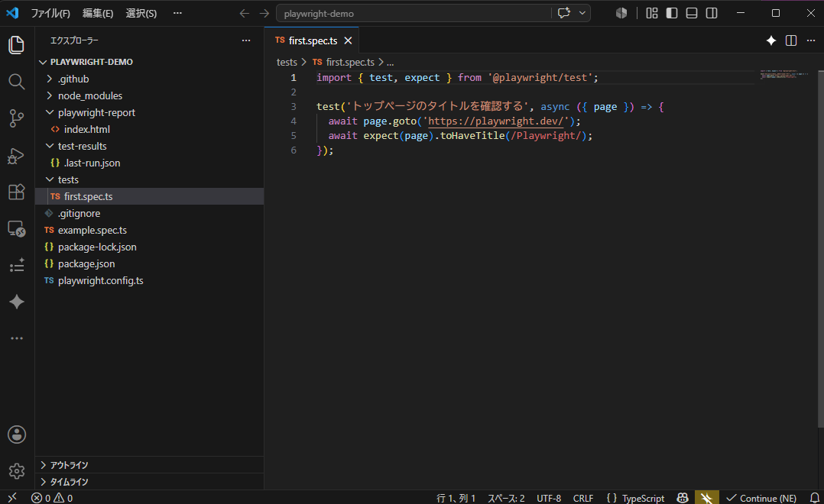Open playwright.config.ts in the explorer

click(149, 280)
